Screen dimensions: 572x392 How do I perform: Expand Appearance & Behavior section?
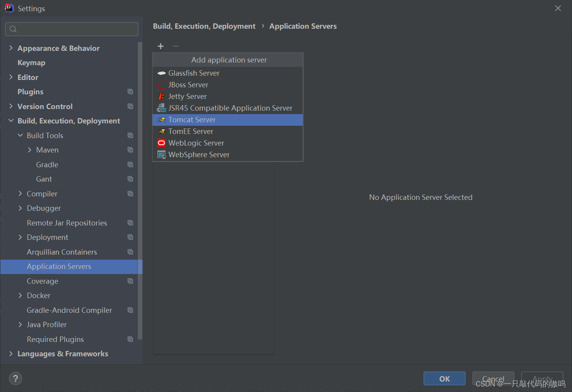pos(11,48)
